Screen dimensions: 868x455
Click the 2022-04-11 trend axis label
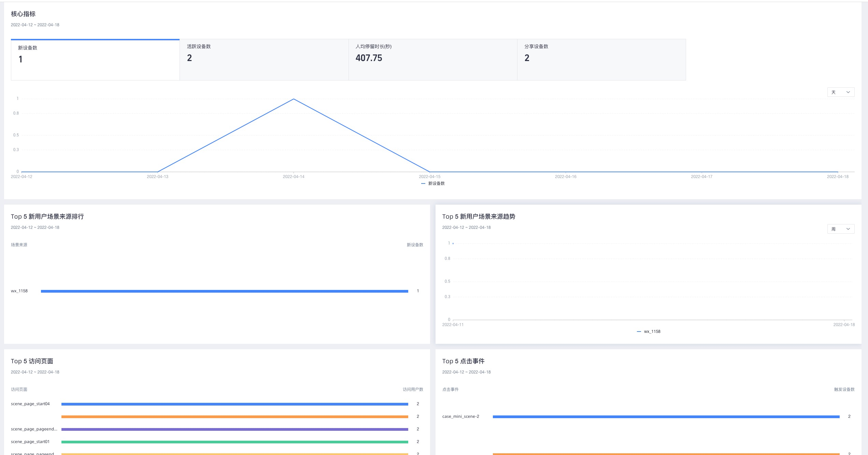[453, 325]
